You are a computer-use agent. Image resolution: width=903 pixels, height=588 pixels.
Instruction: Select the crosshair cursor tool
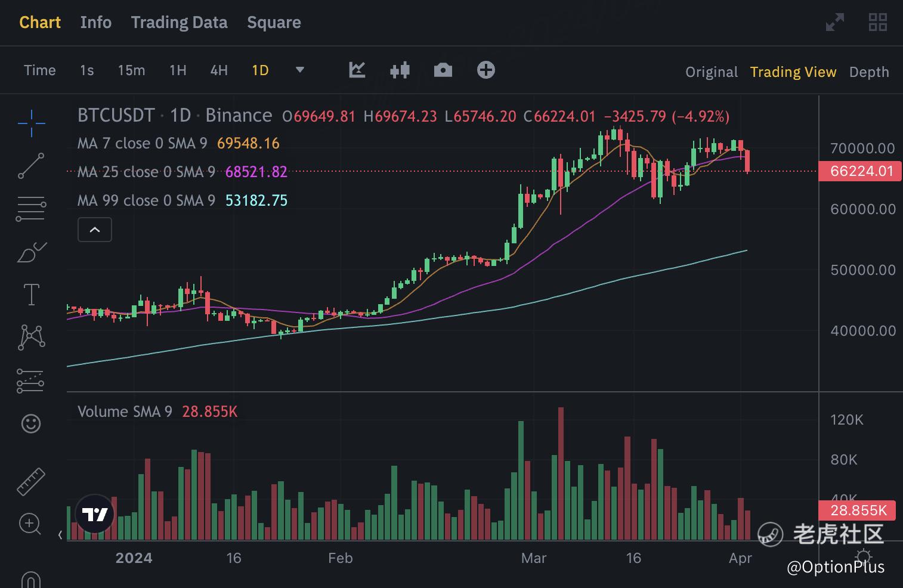click(x=32, y=123)
